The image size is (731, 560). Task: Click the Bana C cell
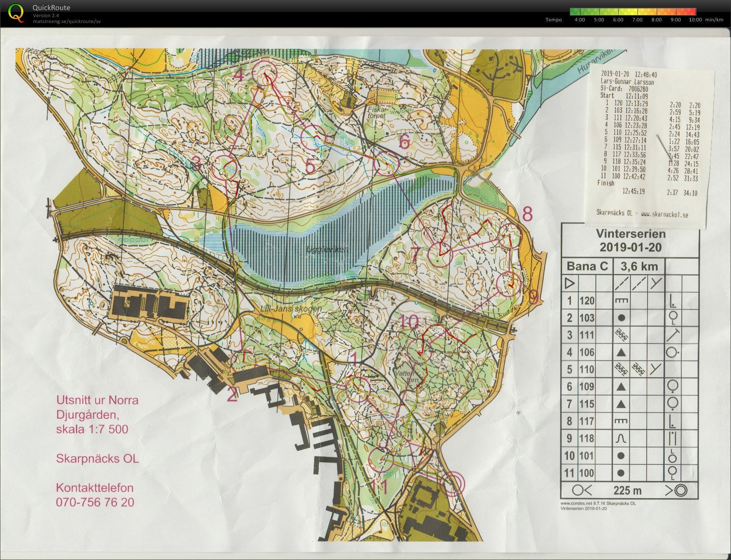coord(587,266)
